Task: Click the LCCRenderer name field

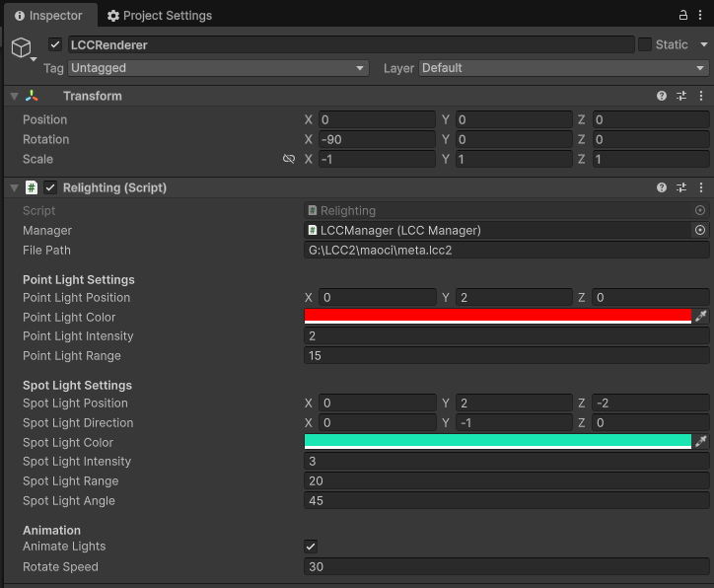Action: [x=351, y=44]
